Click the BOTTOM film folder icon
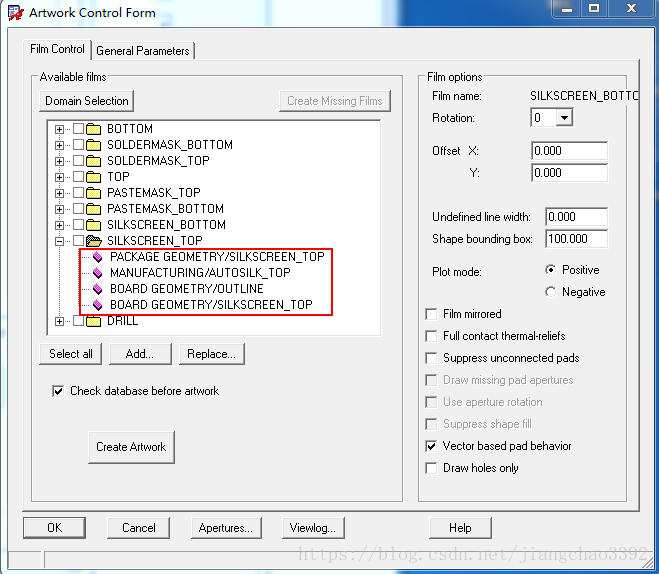 click(x=93, y=129)
